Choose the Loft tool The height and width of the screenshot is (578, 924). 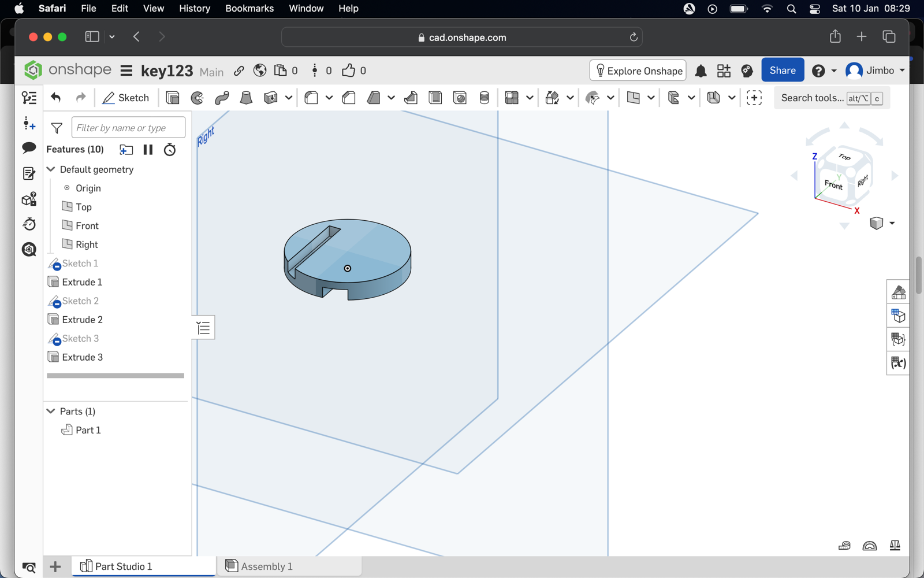coord(246,98)
